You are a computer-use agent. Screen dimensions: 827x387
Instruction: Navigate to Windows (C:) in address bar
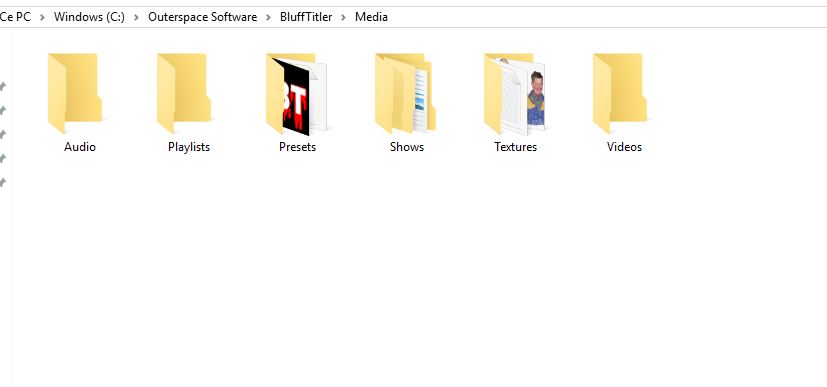click(89, 17)
